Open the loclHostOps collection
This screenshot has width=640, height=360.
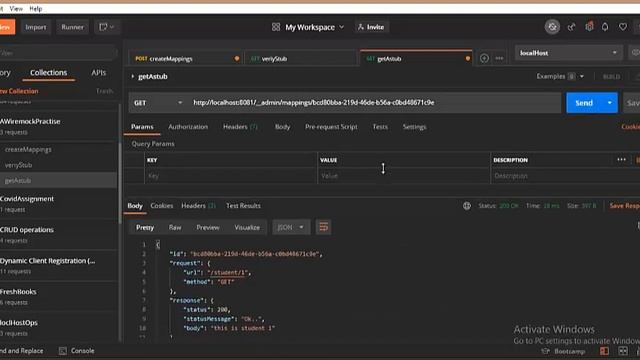pos(58,327)
